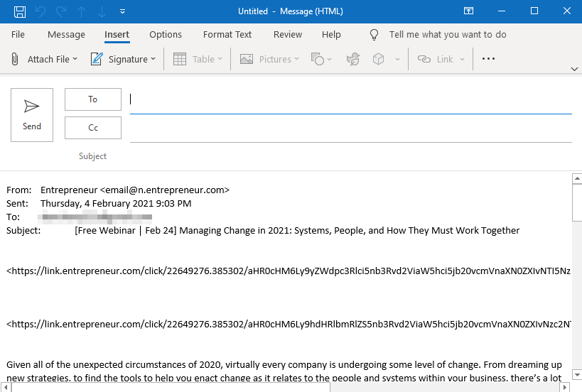
Task: Click the horizontal scrollbar right arrow
Action: (x=564, y=387)
